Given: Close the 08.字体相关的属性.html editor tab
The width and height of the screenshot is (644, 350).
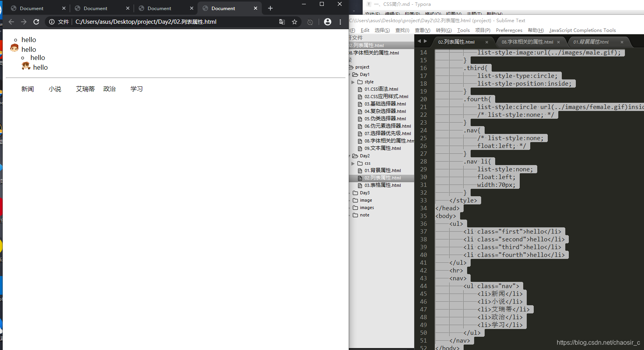Looking at the screenshot, I should click(x=558, y=42).
